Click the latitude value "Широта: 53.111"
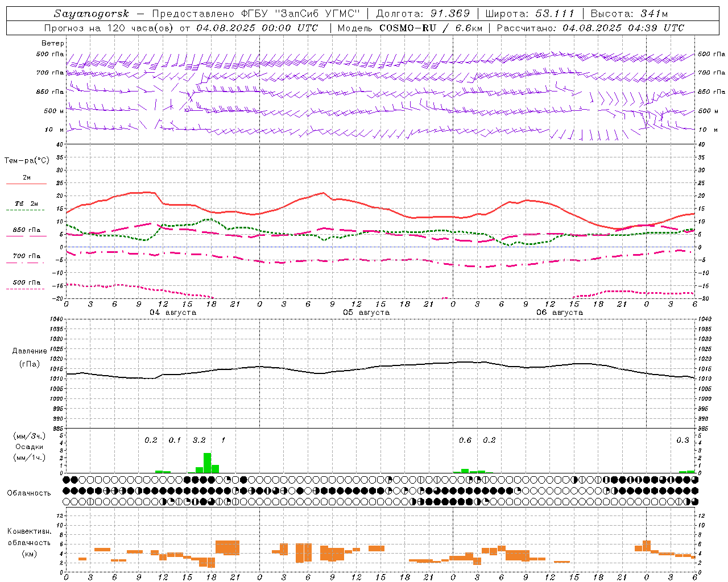 (x=530, y=14)
